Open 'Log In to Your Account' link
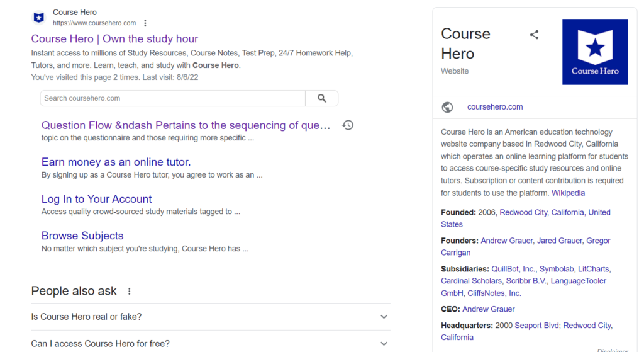 (96, 199)
